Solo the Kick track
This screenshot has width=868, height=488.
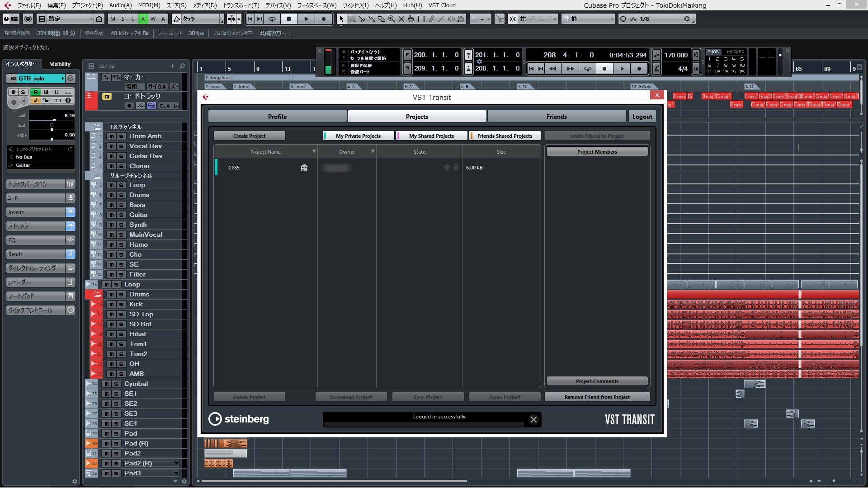click(121, 305)
